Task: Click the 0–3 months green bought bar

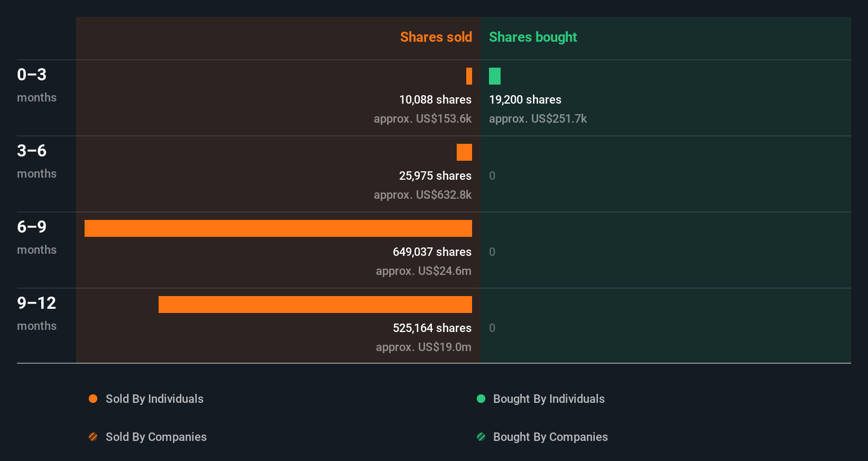Action: tap(495, 76)
